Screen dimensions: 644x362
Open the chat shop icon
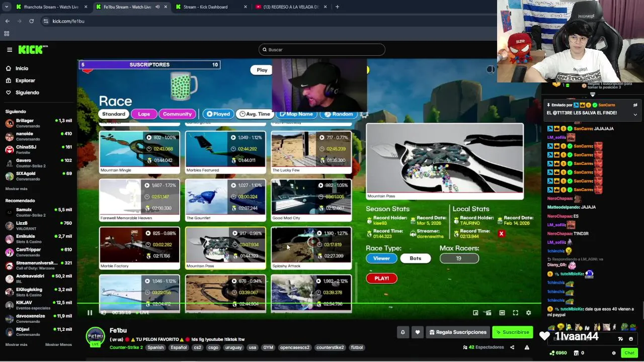pyautogui.click(x=576, y=353)
